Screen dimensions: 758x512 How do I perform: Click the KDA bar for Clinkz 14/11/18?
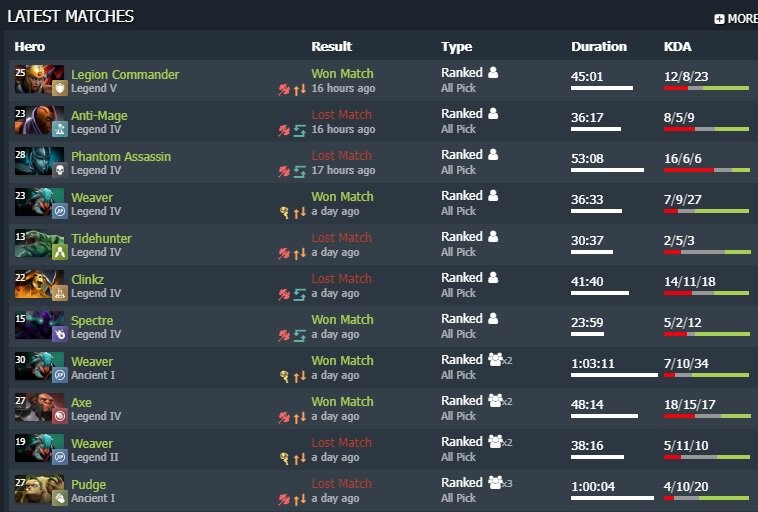point(706,293)
